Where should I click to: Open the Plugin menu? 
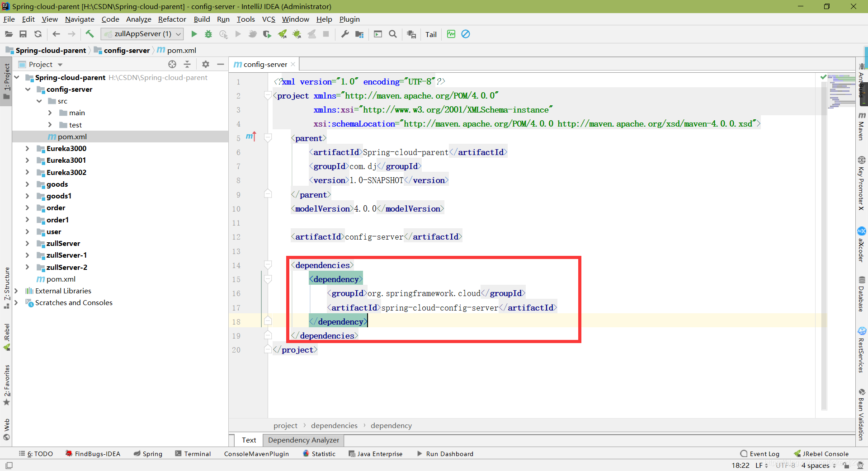[x=349, y=19]
